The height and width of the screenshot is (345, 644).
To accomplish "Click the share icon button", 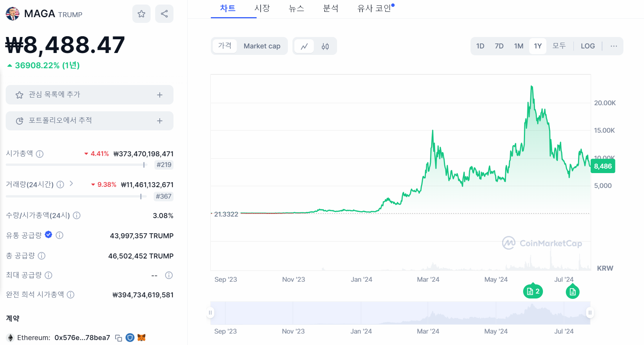I will pos(164,14).
